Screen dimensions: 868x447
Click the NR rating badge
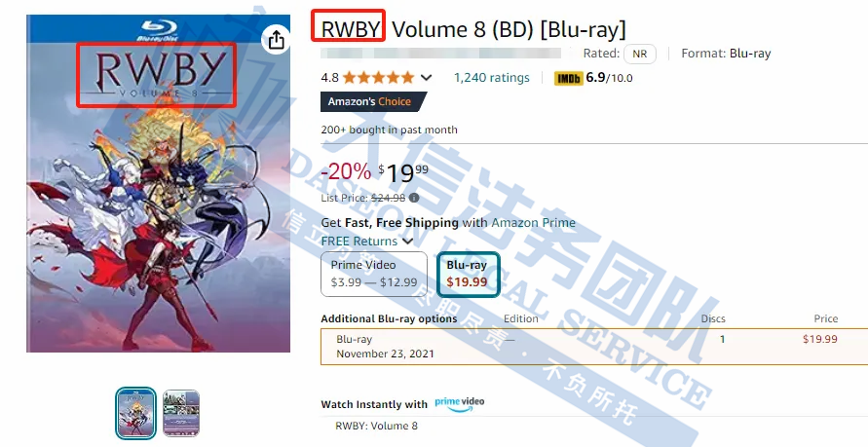(x=639, y=55)
